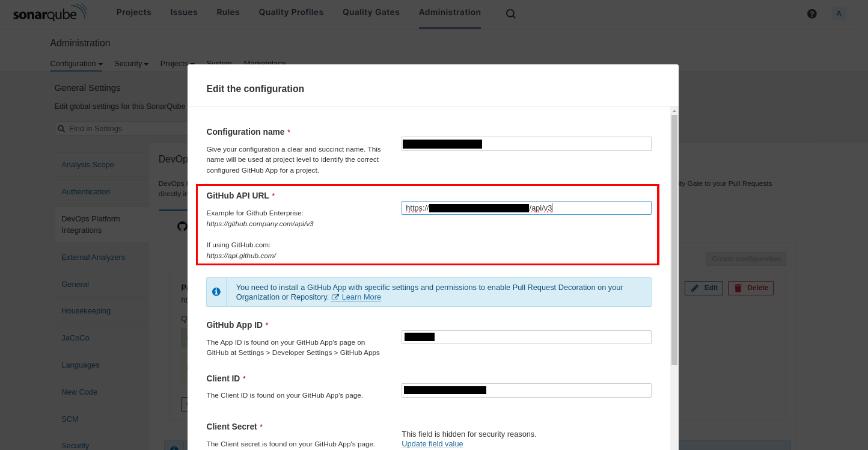Viewport: 868px width, 450px height.
Task: Focus the Configuration name field
Action: pyautogui.click(x=527, y=144)
